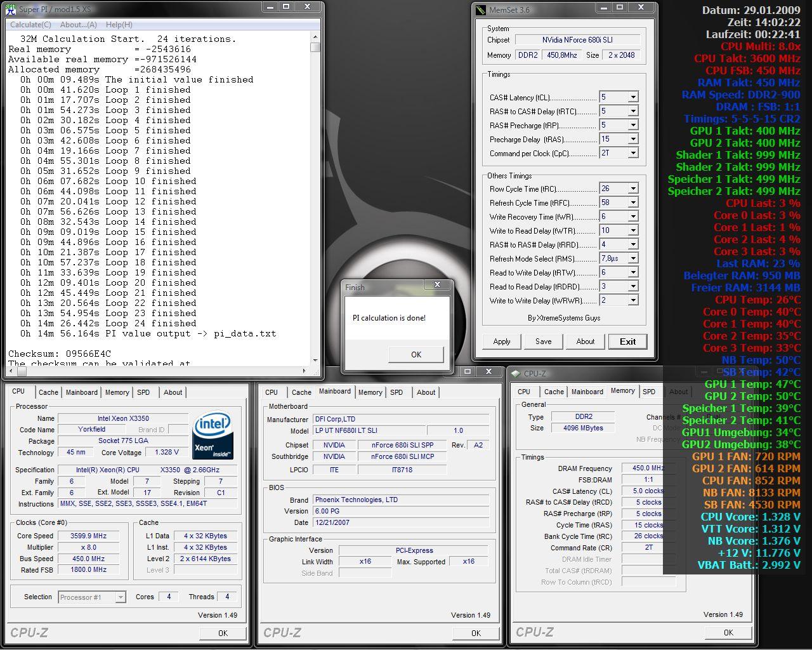The image size is (812, 650).
Task: Open the Calculate(C) menu in Super PI
Action: (x=30, y=25)
